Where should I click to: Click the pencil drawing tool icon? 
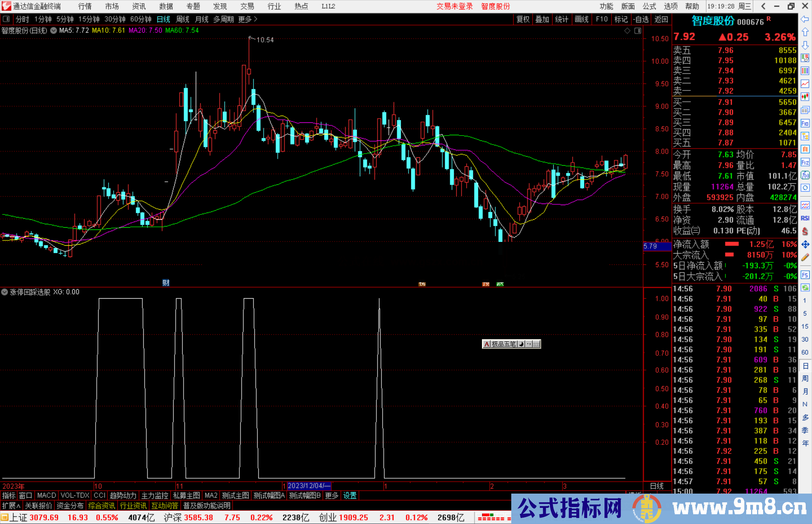(x=805, y=257)
